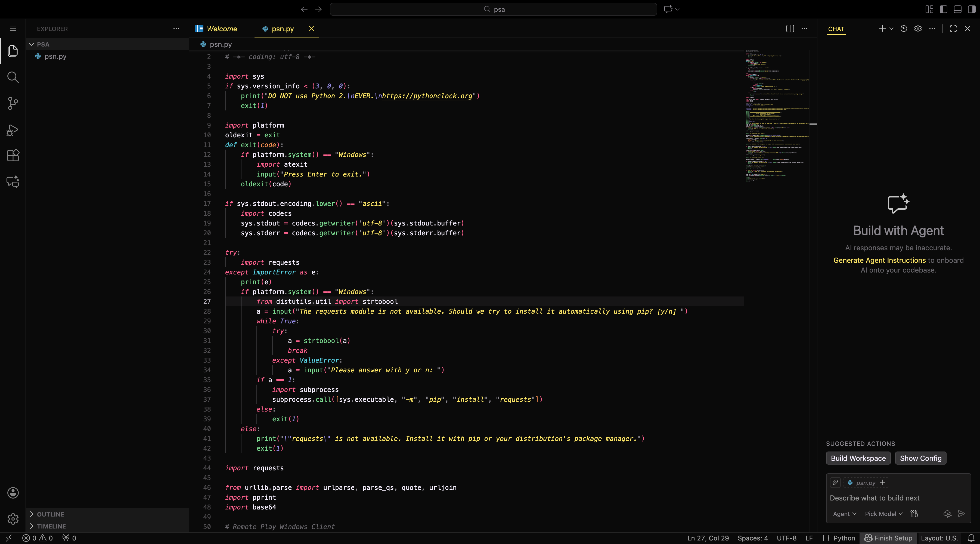The height and width of the screenshot is (544, 980).
Task: Click the code minimap
Action: click(777, 116)
